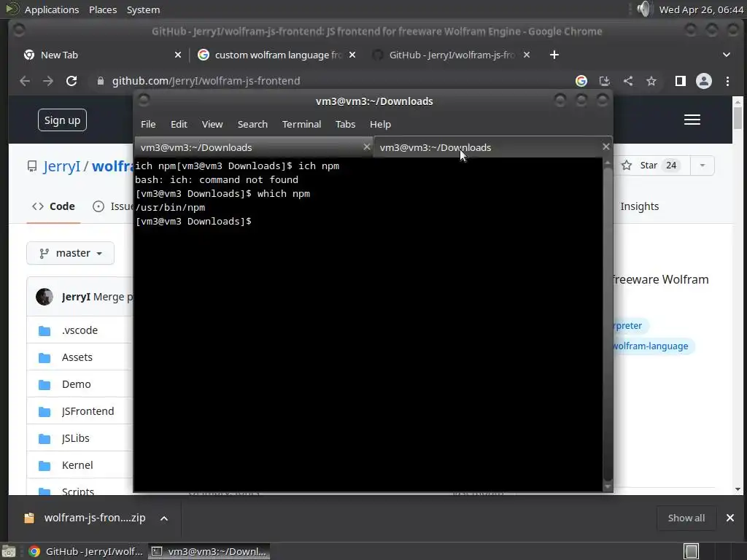
Task: Open the terminal Tabs menu
Action: tap(345, 124)
